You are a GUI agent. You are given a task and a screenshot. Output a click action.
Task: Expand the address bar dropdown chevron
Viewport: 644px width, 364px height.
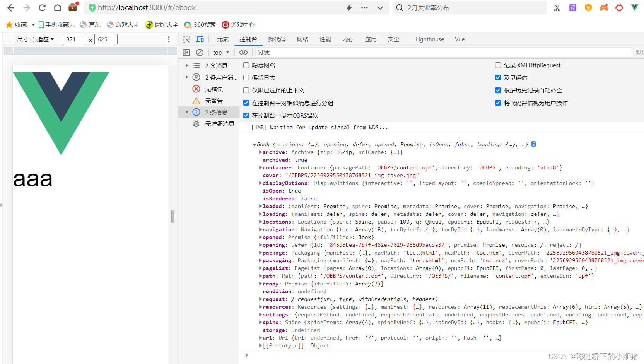coord(380,8)
